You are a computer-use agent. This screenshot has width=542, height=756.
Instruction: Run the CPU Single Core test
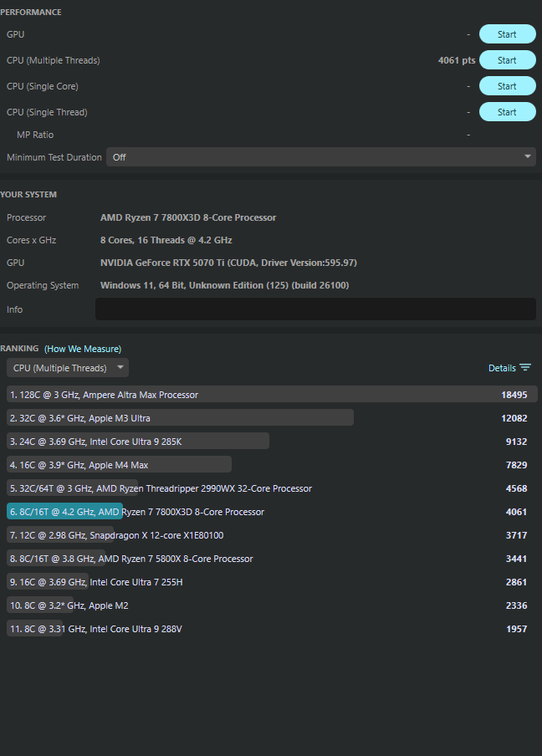(x=507, y=86)
